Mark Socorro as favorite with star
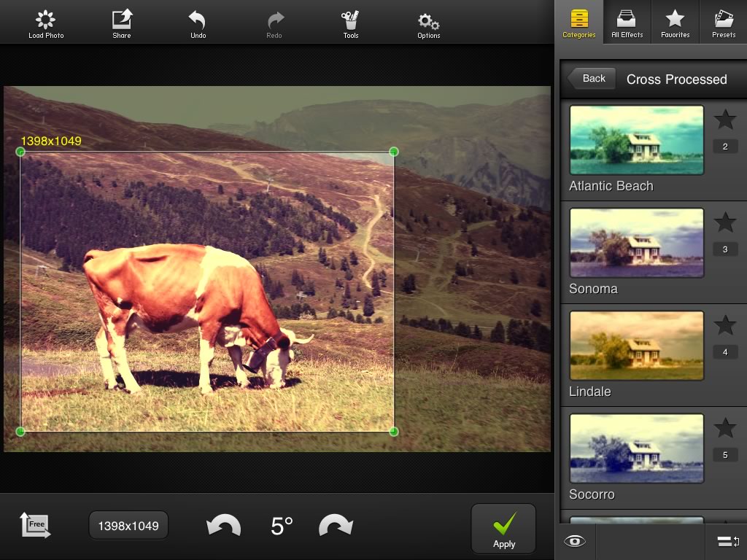The image size is (747, 560). (x=725, y=427)
